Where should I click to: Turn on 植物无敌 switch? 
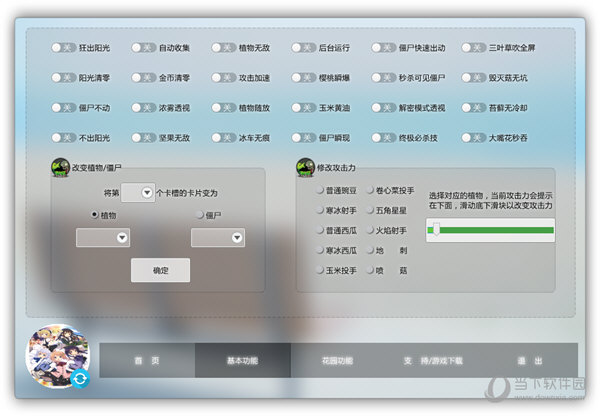point(224,47)
